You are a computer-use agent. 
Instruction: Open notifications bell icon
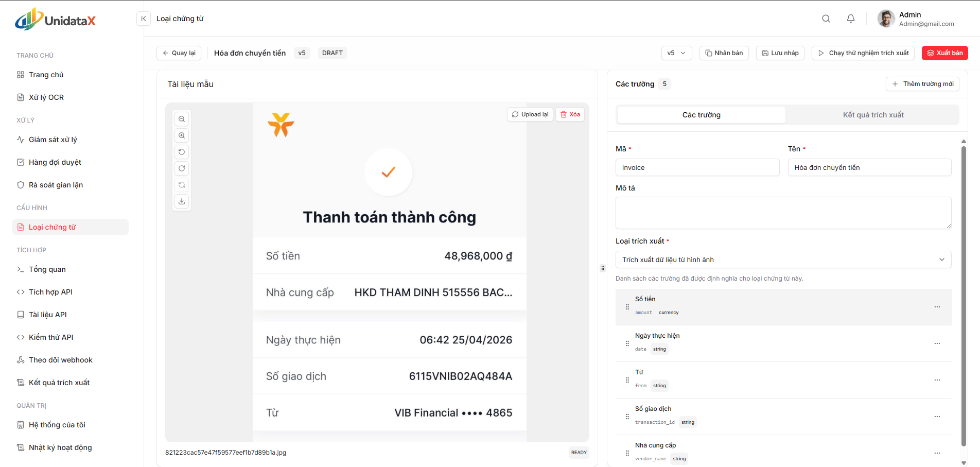click(x=851, y=19)
